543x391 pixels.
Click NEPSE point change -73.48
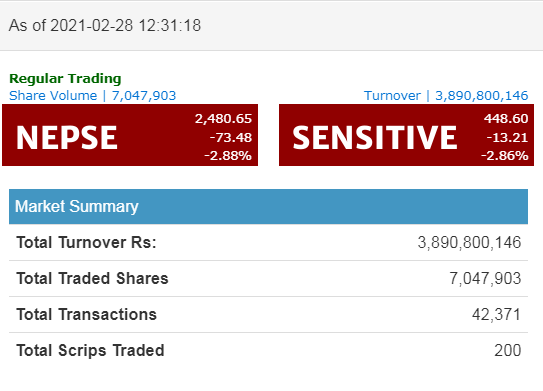231,137
